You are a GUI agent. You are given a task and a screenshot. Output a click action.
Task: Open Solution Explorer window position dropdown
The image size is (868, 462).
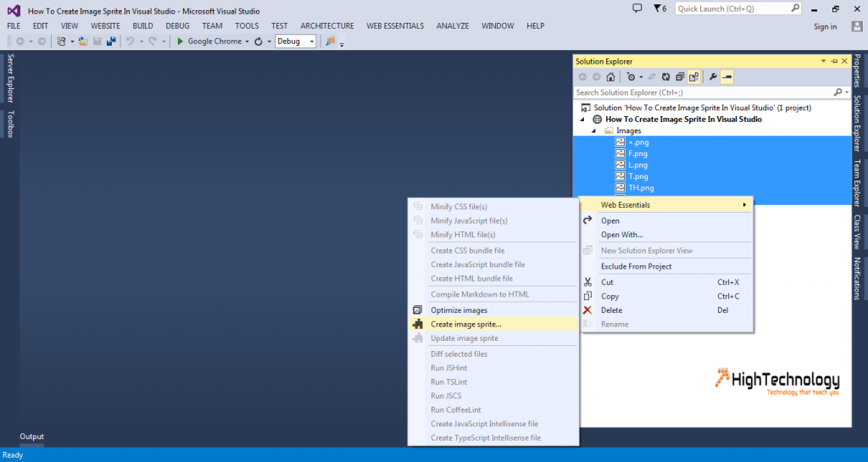(x=823, y=61)
